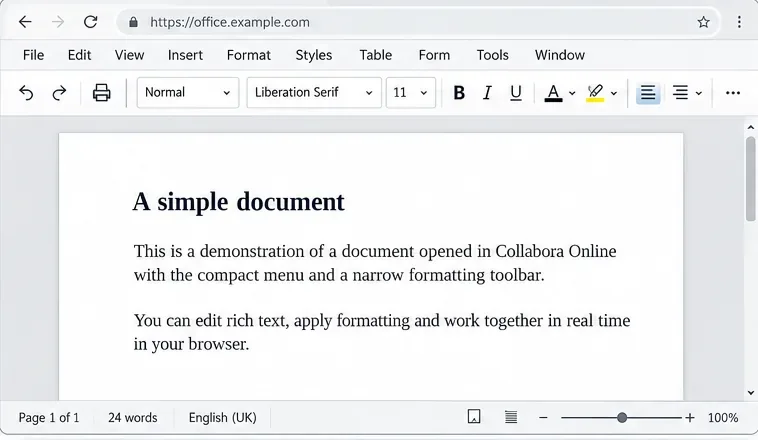This screenshot has height=440, width=758.
Task: Toggle Underline formatting
Action: (516, 92)
